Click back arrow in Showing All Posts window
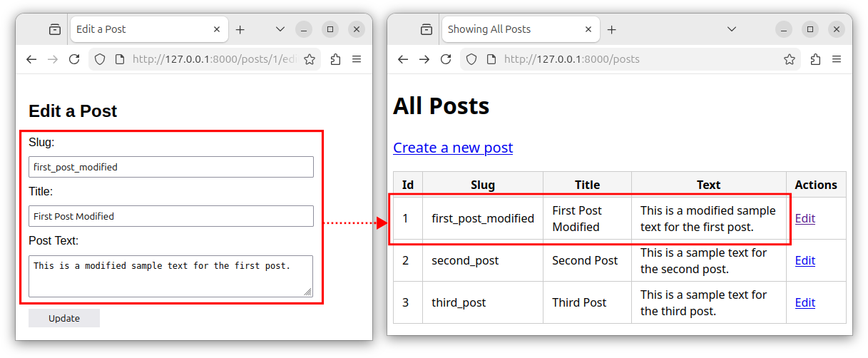Image resolution: width=868 pixels, height=358 pixels. click(403, 59)
